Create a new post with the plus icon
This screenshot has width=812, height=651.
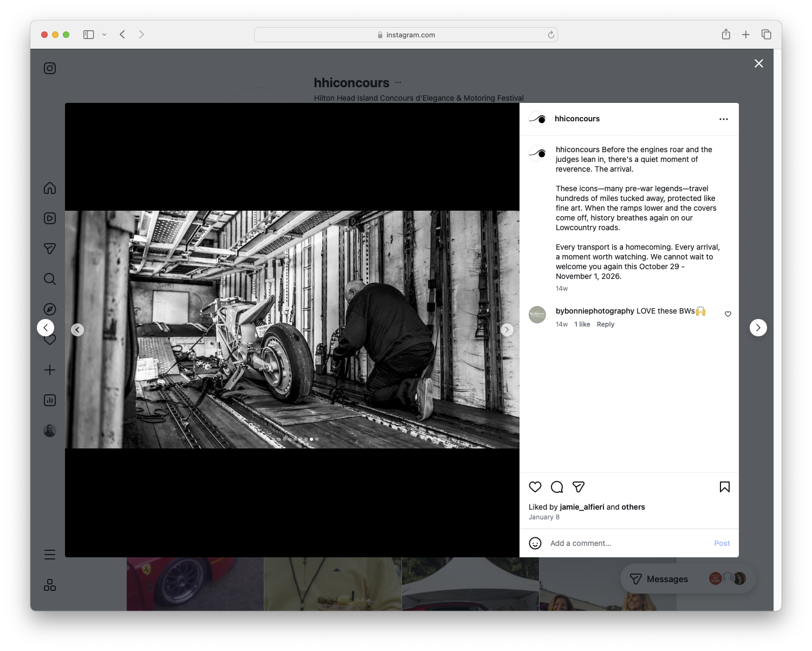pos(50,370)
